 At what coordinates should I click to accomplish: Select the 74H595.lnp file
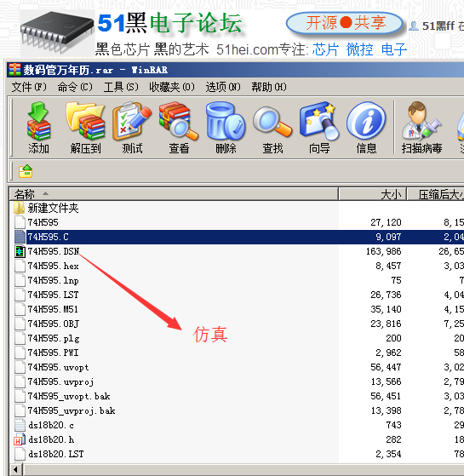coord(53,280)
